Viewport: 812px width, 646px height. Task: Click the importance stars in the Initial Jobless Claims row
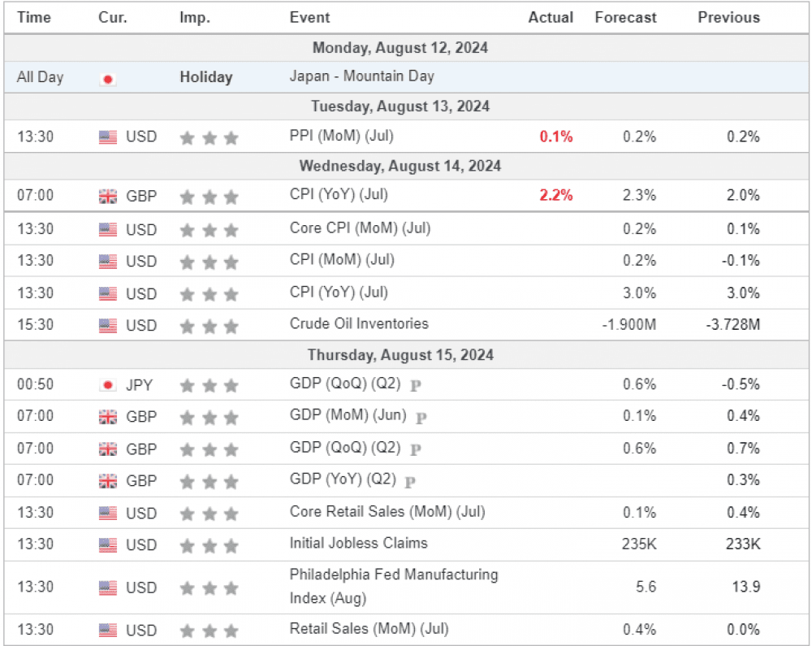(209, 545)
